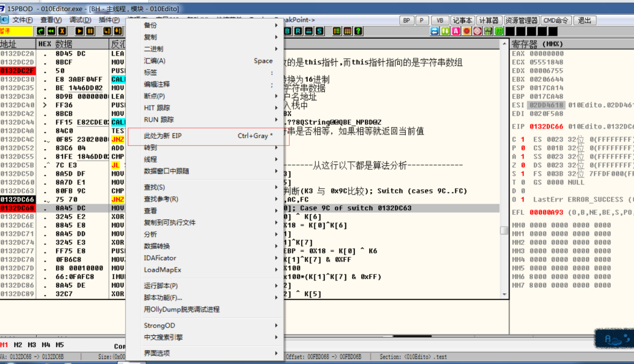Click the pink A toolbar icon

(456, 31)
